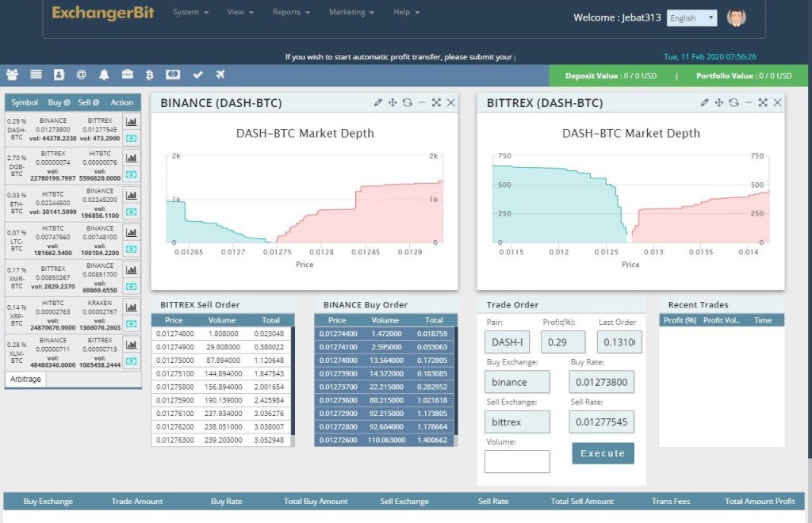Select the Arbitrage tab

pyautogui.click(x=25, y=380)
